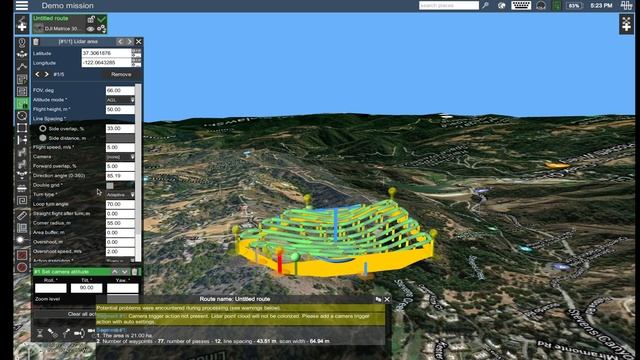Select the Untitled route card

(69, 24)
